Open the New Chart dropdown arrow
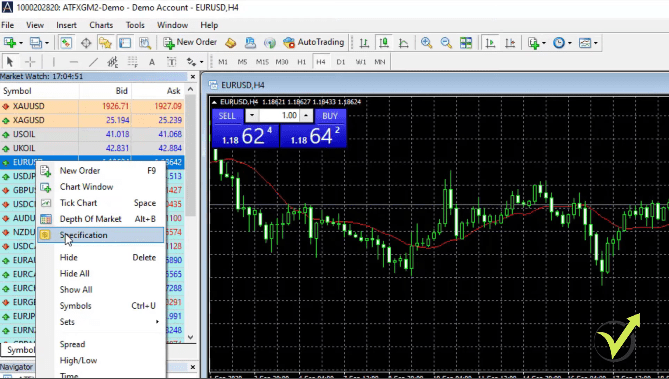This screenshot has height=379, width=669. [x=20, y=43]
